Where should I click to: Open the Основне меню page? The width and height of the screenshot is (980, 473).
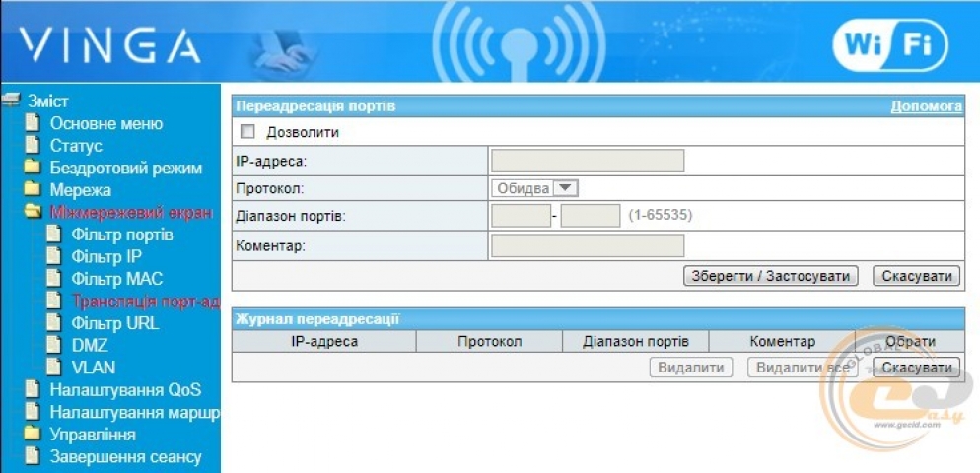point(106,123)
